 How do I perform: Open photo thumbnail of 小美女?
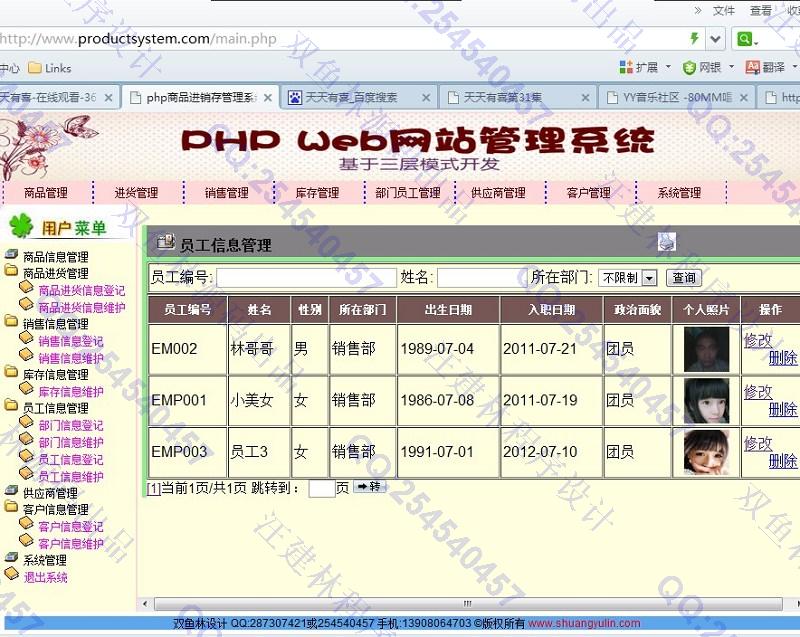706,401
